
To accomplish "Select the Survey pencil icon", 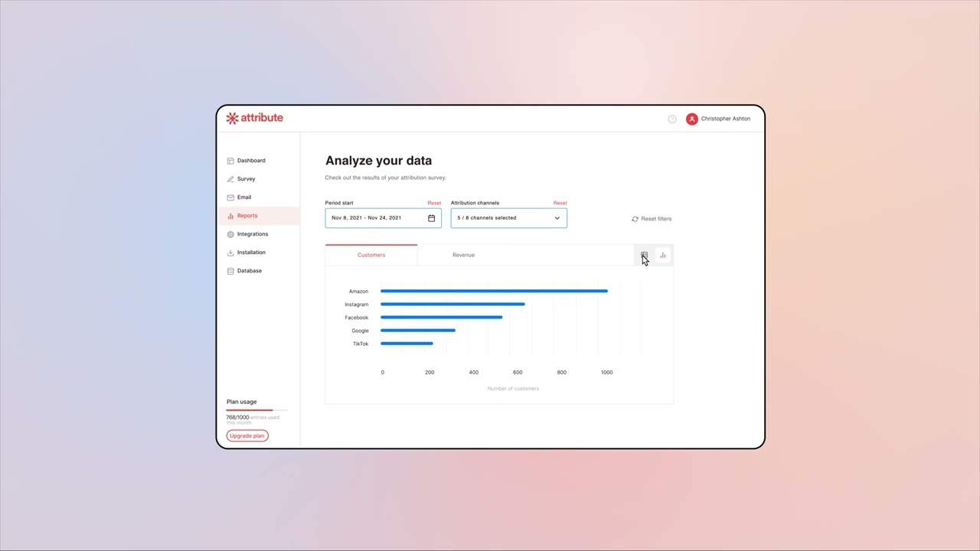I will [230, 178].
